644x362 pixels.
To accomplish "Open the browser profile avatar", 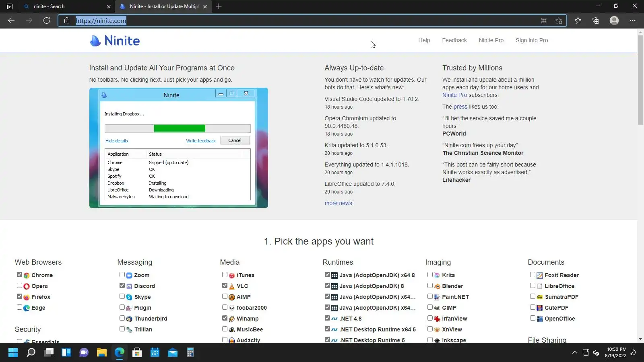I will click(614, 21).
